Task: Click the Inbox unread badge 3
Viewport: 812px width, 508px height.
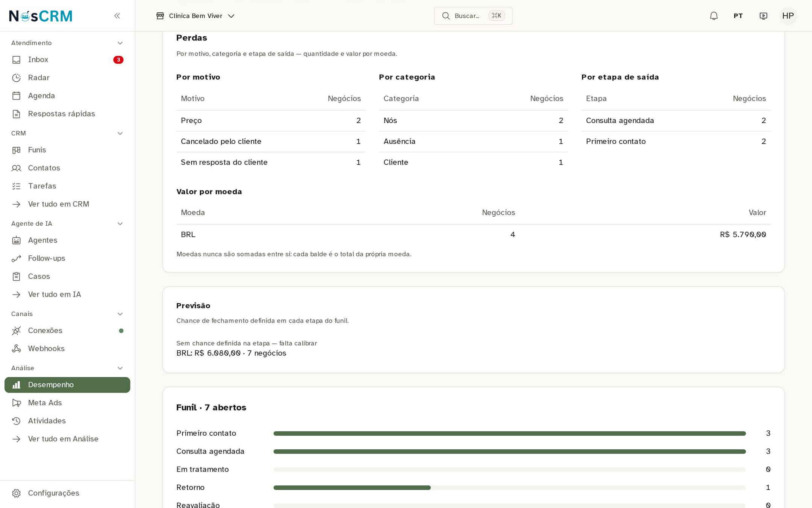Action: tap(118, 59)
